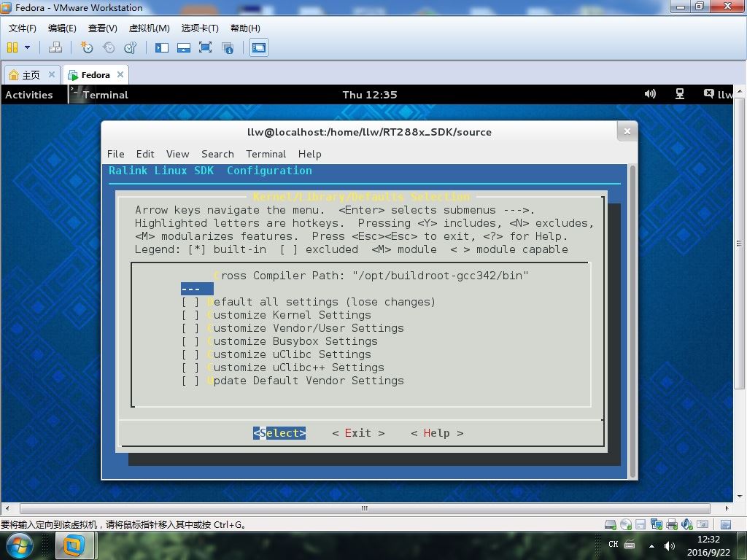Click the GNOME volume icon
The height and width of the screenshot is (560, 747).
pos(650,94)
